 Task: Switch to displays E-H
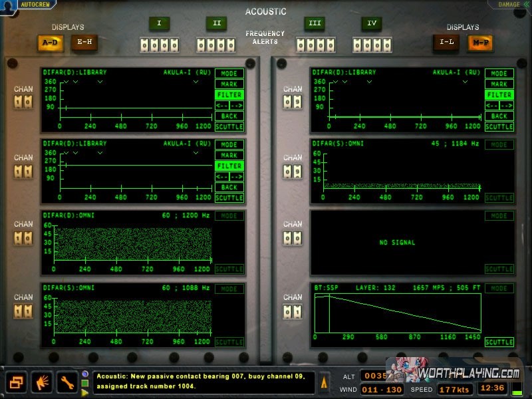(x=84, y=43)
